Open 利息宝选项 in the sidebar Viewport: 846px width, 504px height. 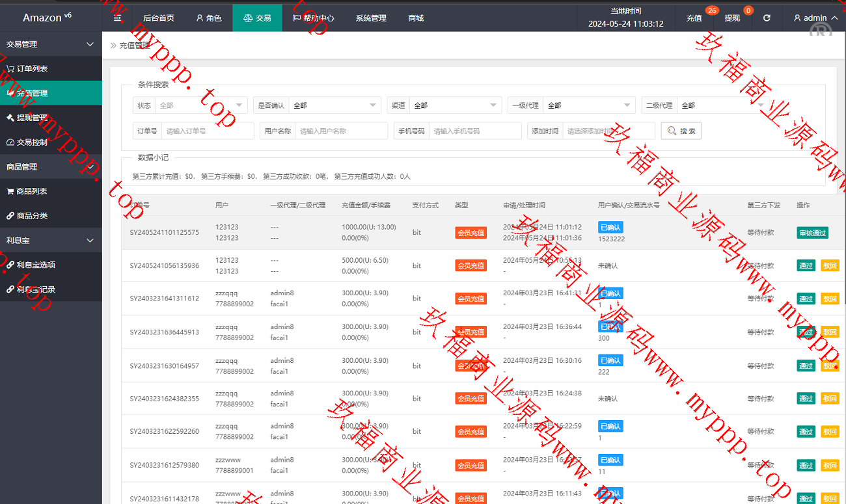tap(36, 265)
